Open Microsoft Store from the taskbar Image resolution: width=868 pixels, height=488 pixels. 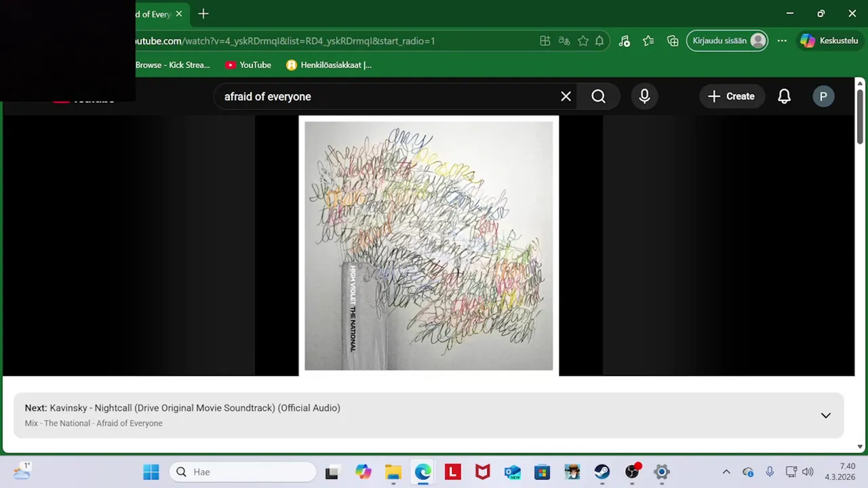pyautogui.click(x=542, y=472)
